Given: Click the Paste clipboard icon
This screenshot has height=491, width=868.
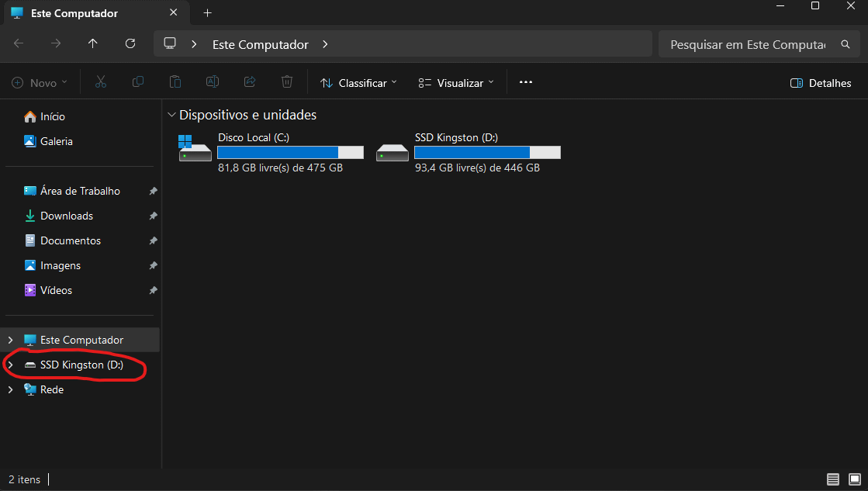Looking at the screenshot, I should click(175, 82).
